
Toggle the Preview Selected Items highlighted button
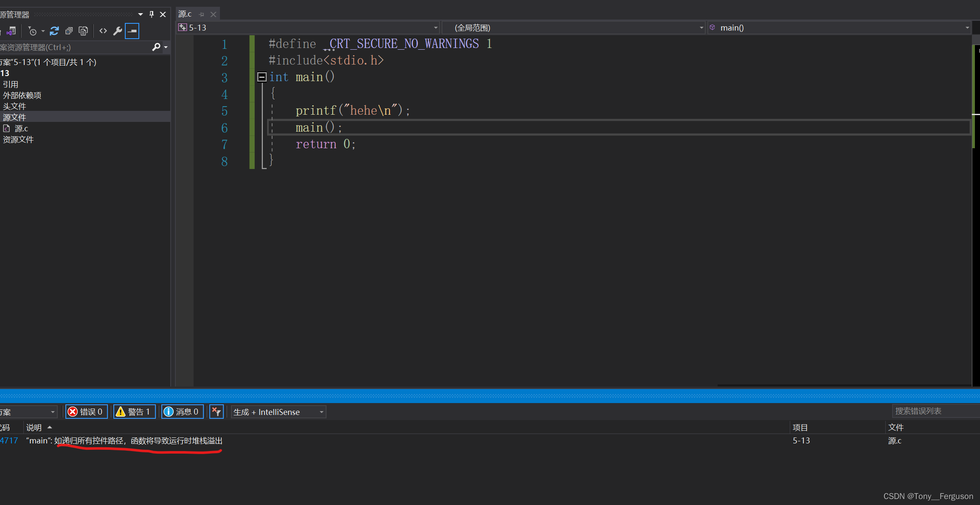tap(132, 31)
